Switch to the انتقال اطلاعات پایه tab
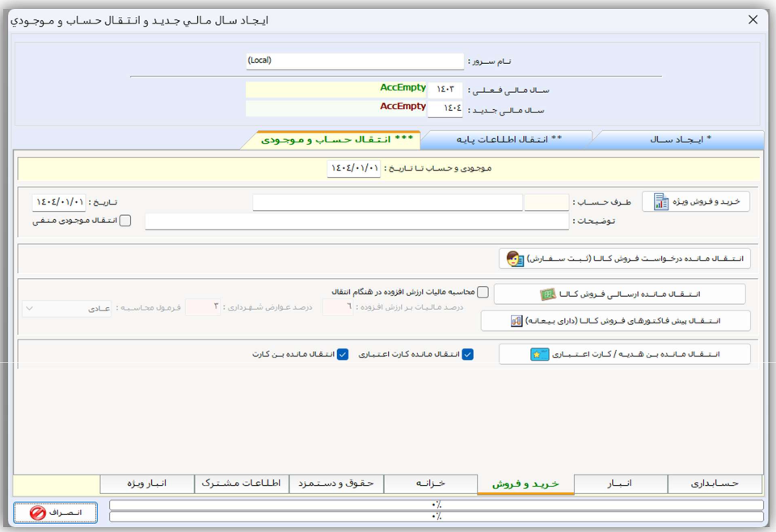 click(x=508, y=140)
